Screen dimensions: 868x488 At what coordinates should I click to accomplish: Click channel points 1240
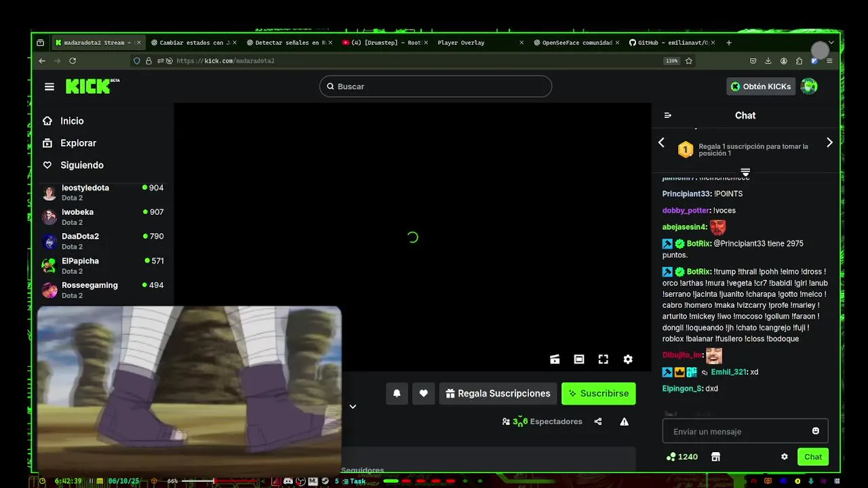click(682, 457)
